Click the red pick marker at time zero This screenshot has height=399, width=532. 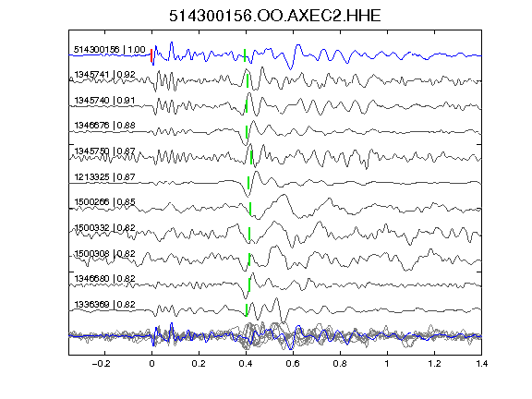click(151, 55)
